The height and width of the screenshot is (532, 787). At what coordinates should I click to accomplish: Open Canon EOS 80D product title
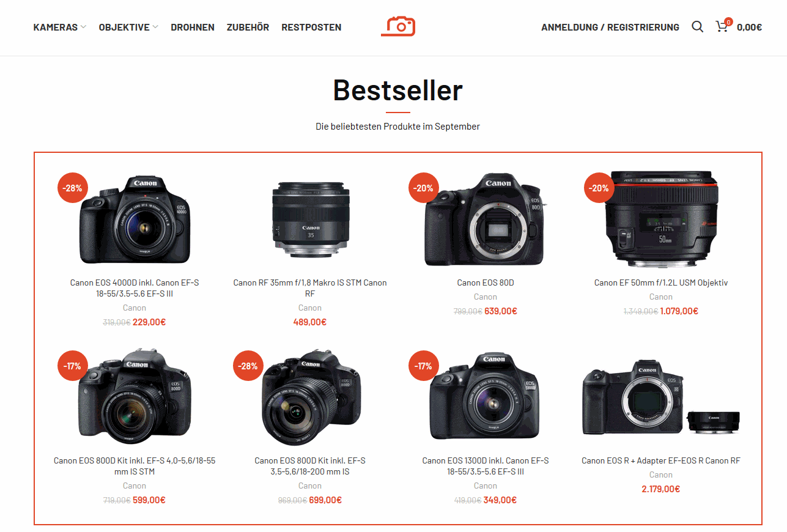(486, 283)
